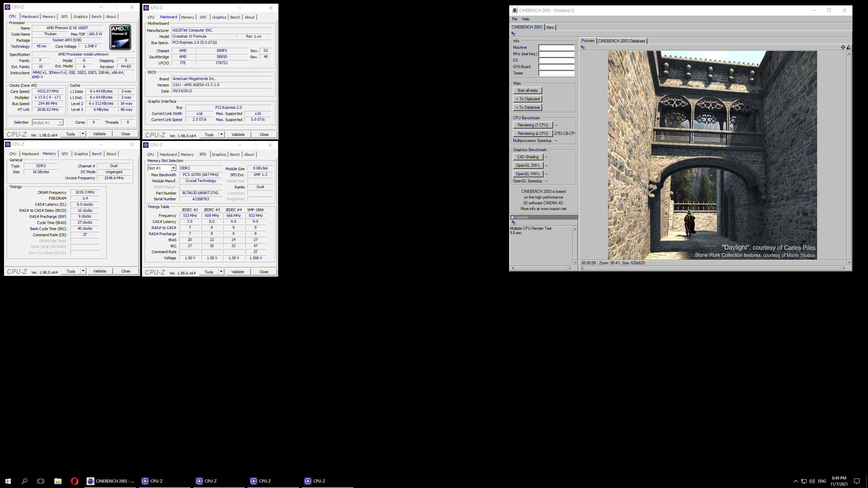Click the Crosshair IV Formula model value
The image size is (868, 488).
coord(203,36)
